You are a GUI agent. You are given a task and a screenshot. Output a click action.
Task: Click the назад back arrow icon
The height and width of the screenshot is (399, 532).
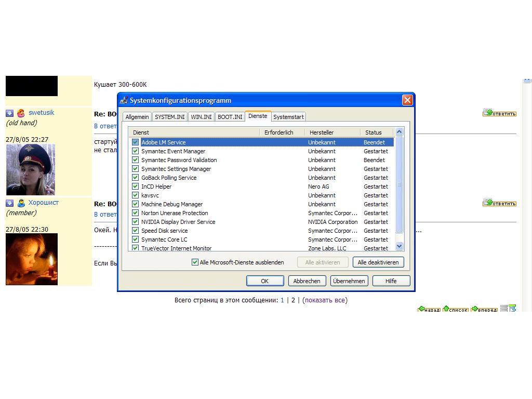click(x=429, y=309)
